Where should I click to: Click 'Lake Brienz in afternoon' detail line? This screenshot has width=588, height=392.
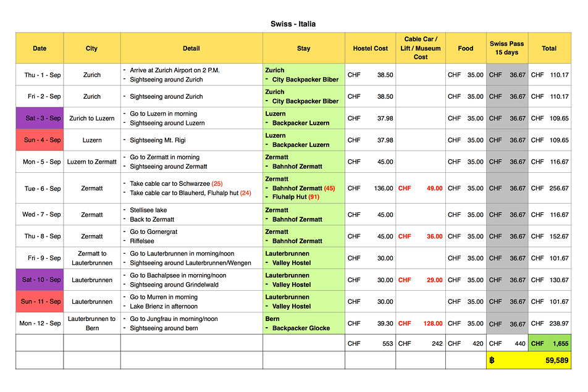[164, 306]
